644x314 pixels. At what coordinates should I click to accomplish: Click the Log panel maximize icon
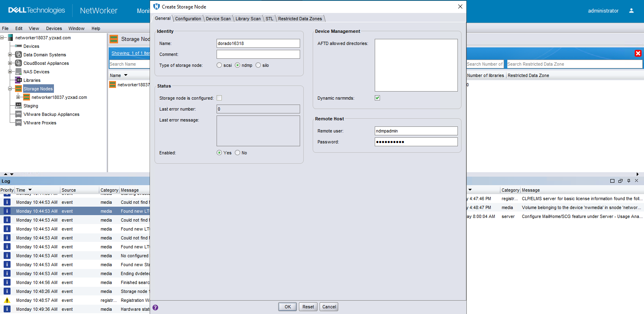612,181
